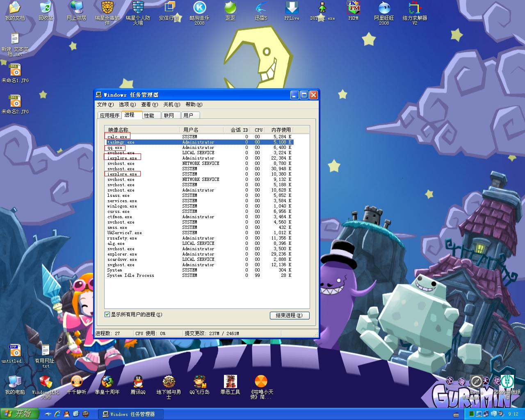Launch Internet Explorer from quick launch
This screenshot has height=420, width=525.
(58, 414)
